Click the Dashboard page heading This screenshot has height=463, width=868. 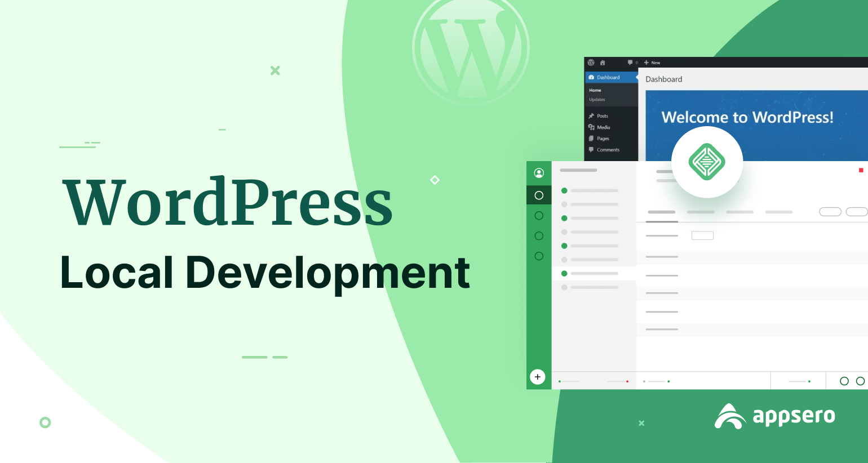coord(664,79)
